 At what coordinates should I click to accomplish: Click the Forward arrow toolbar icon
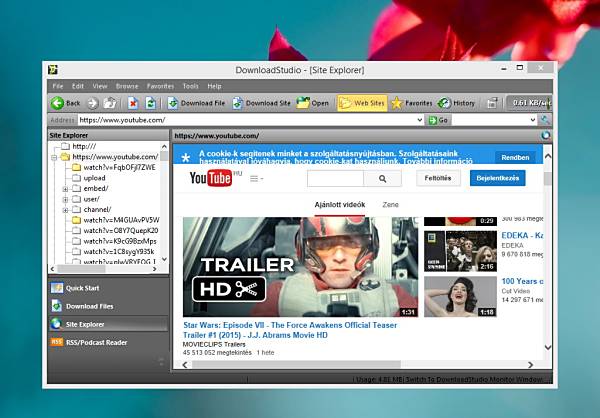tap(93, 103)
